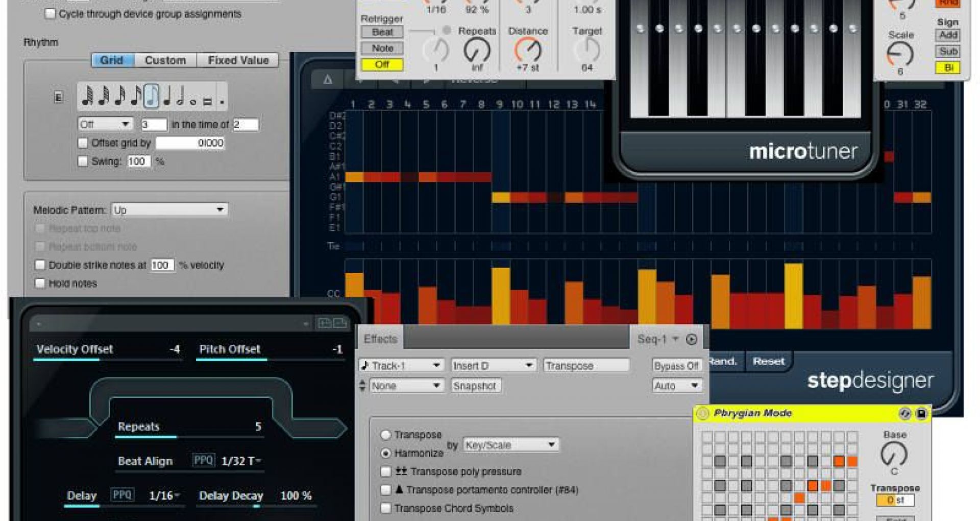Click the hot-swap icon in Phrygian Mode header
The image size is (980, 521).
[905, 413]
